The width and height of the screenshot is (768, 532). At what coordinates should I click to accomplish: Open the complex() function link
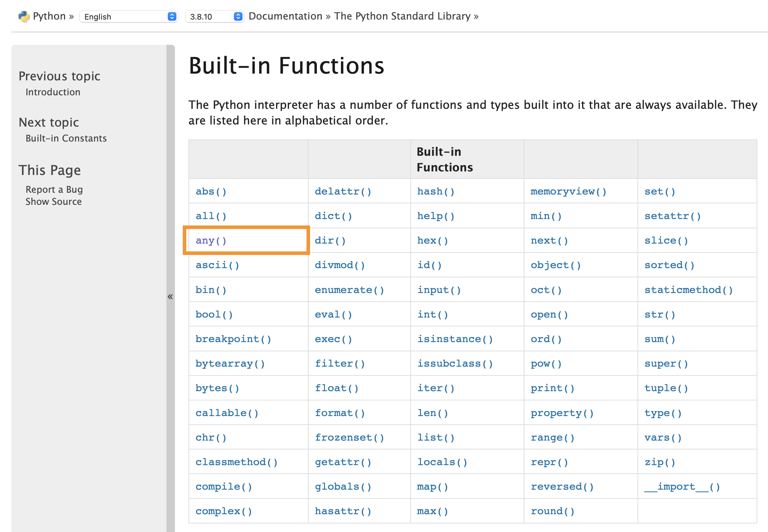(x=224, y=511)
